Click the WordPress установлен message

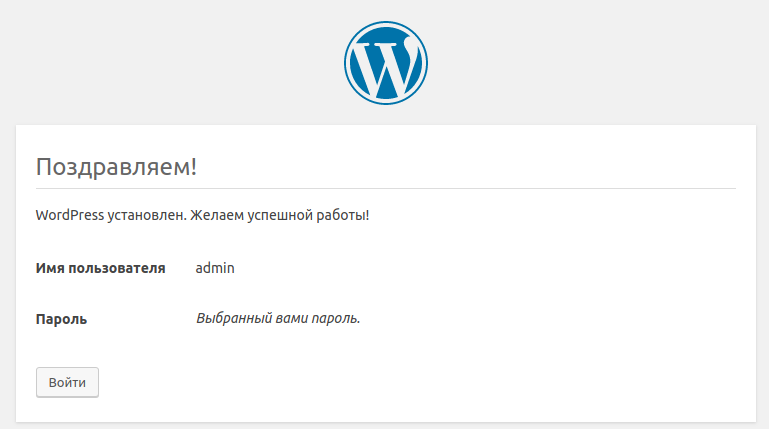202,215
